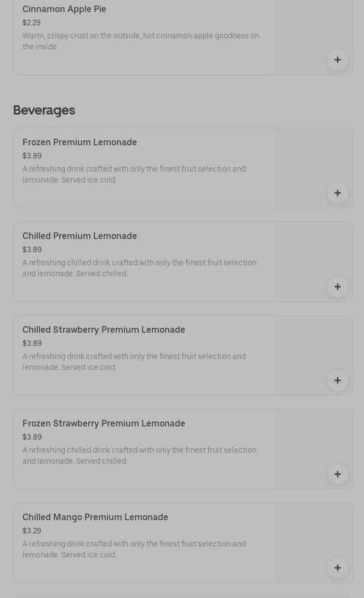
Task: Click Frozen Strawberry Premium Lemonade description
Action: pyautogui.click(x=139, y=455)
